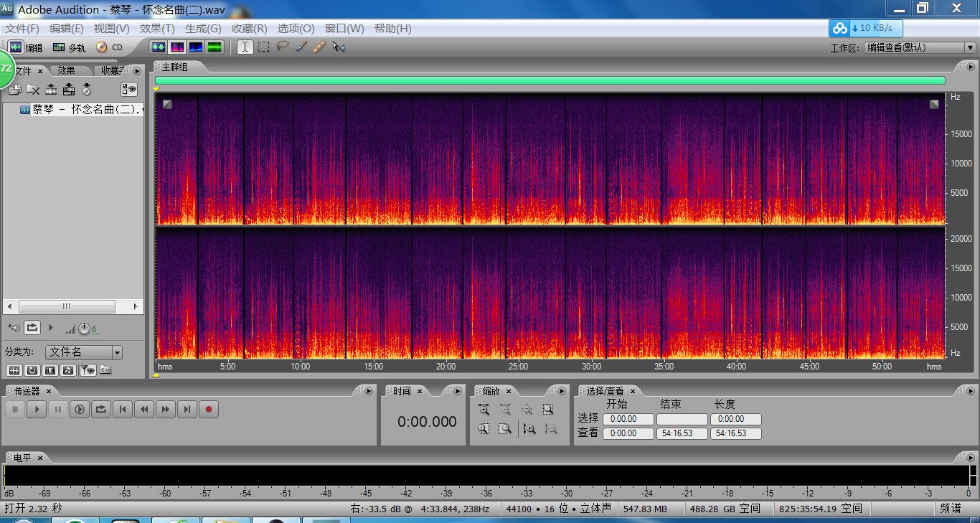980x523 pixels.
Task: Open the 窗口(W) menu
Action: [344, 29]
